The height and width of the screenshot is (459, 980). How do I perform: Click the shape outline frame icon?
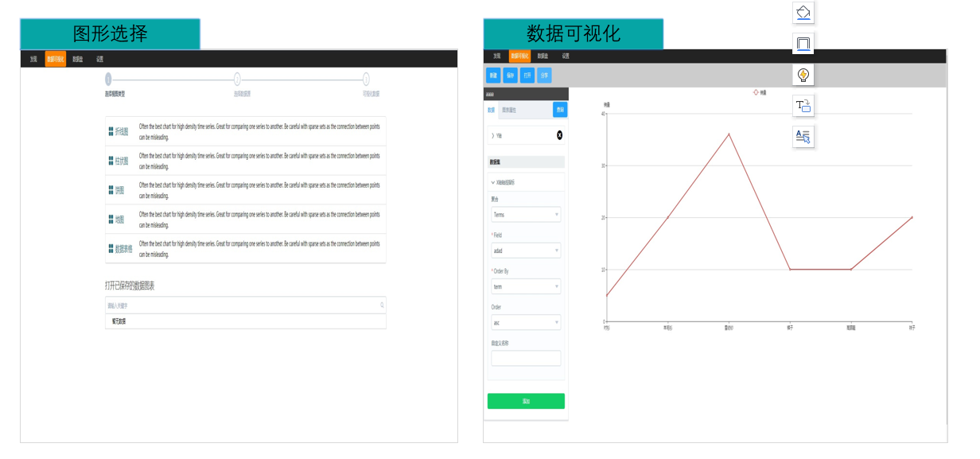(x=803, y=43)
